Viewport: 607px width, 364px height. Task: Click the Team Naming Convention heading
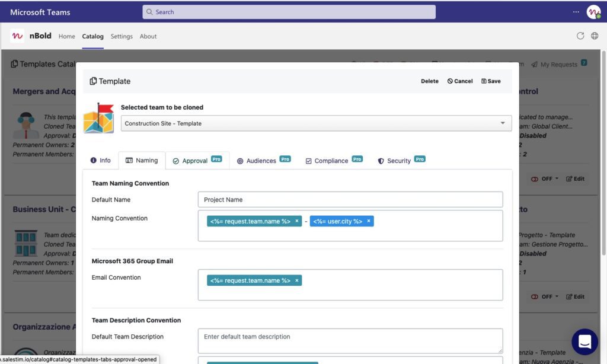click(x=130, y=183)
